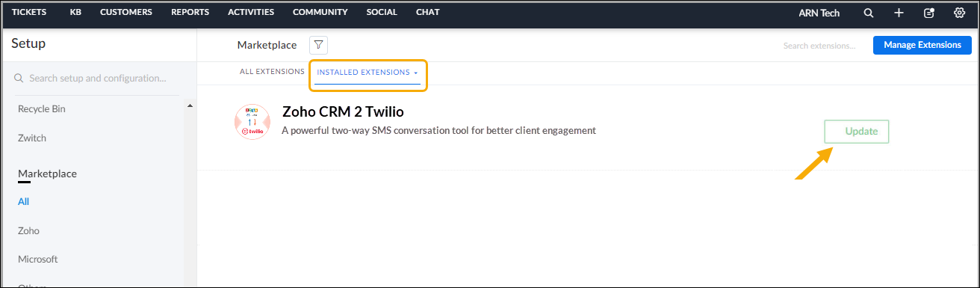Focus the Search extensions field
Viewport: 980px width, 288px height.
coord(820,46)
